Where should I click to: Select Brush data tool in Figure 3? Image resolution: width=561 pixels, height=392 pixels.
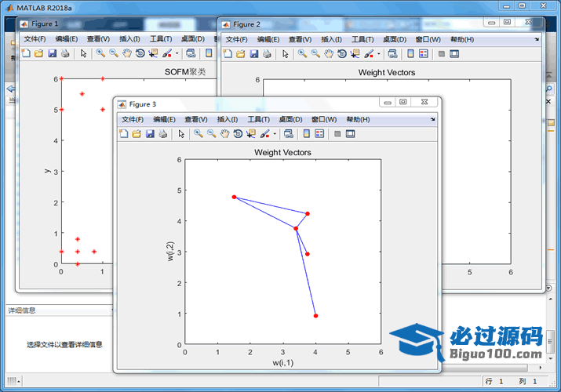point(264,134)
